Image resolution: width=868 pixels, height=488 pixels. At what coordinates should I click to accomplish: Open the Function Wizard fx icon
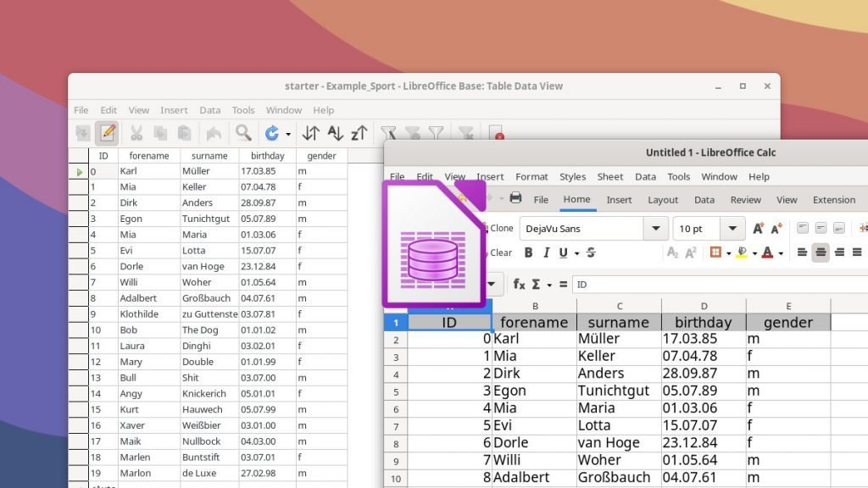[519, 284]
